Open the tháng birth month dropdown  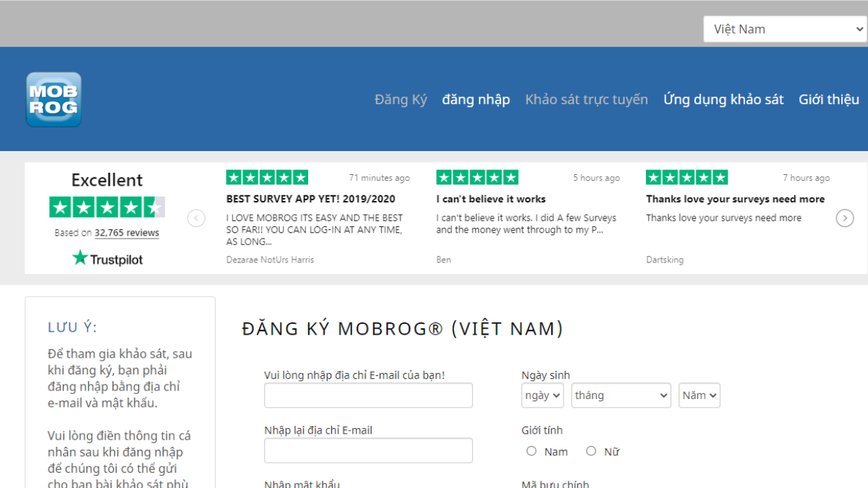coord(621,395)
